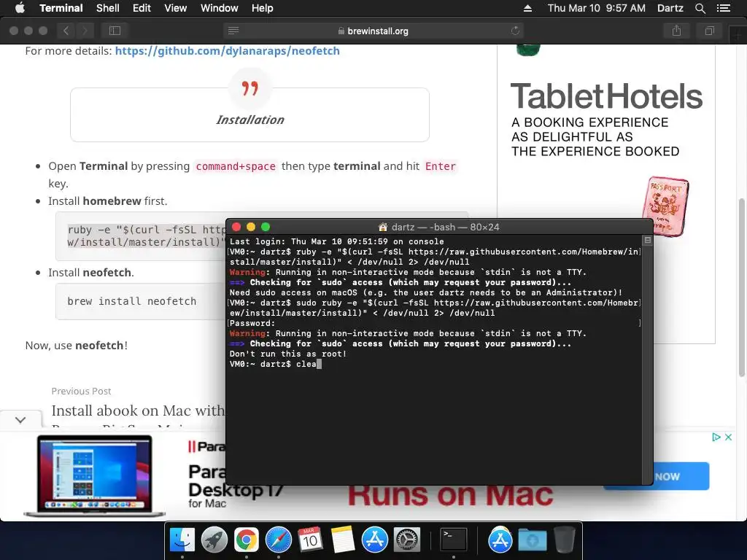Open Notification Center list icon
747x560 pixels.
tap(723, 8)
